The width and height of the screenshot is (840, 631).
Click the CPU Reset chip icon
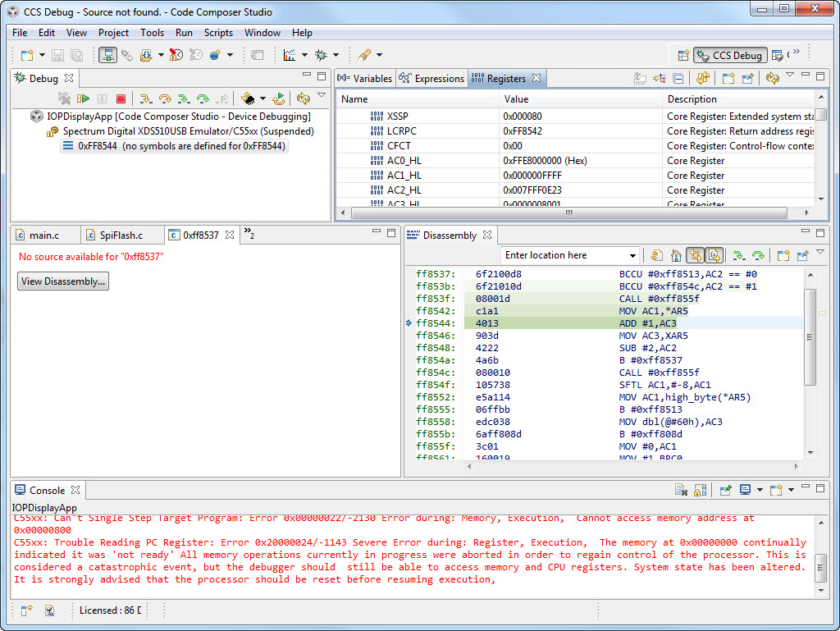[x=248, y=98]
